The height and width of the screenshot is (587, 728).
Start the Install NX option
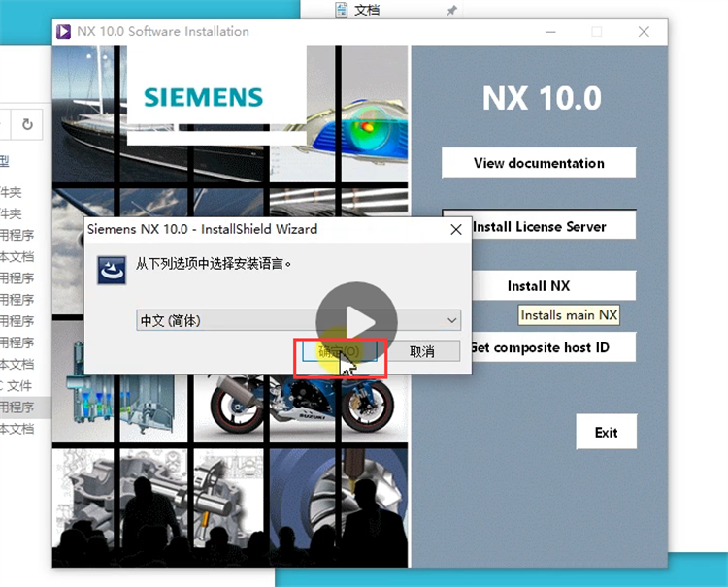(553, 286)
